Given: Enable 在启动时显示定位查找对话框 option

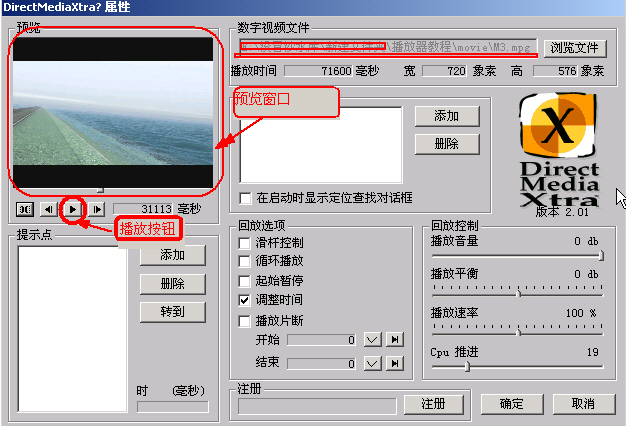Looking at the screenshot, I should (245, 198).
